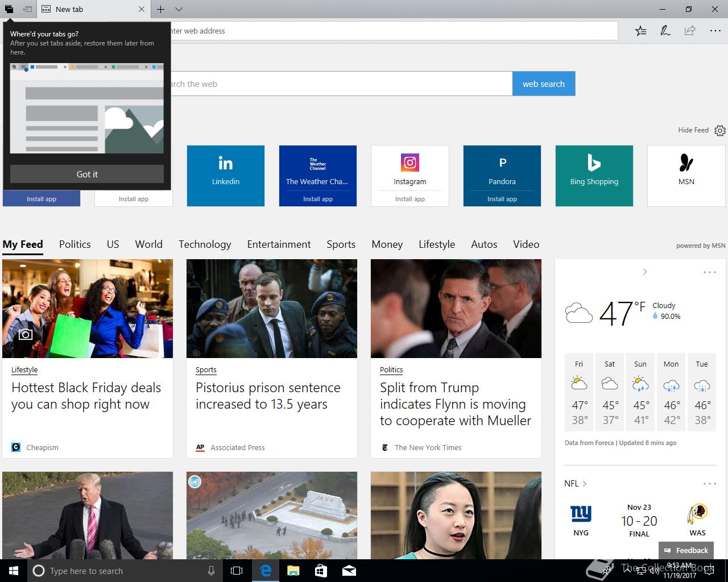Open The Weather Channel tile
This screenshot has width=728, height=582.
click(x=318, y=168)
